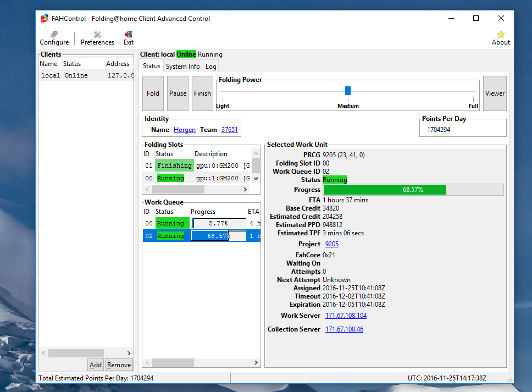Screen dimensions: 532x392
Task: Click the Total Estimated Points Per Day status text
Action: tap(96, 378)
